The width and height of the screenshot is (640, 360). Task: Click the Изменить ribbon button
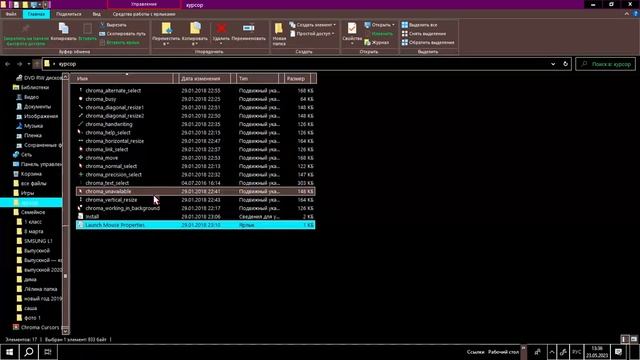click(x=382, y=33)
